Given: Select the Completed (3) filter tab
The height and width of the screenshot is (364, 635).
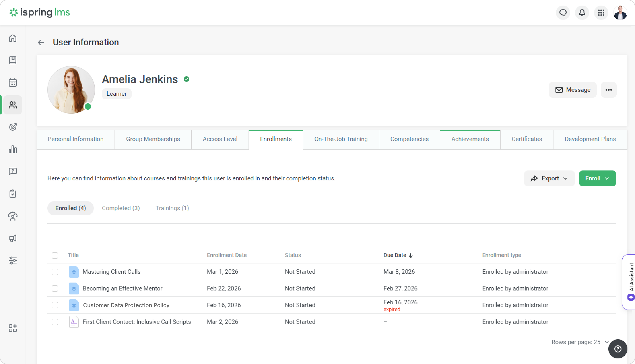Looking at the screenshot, I should tap(120, 208).
